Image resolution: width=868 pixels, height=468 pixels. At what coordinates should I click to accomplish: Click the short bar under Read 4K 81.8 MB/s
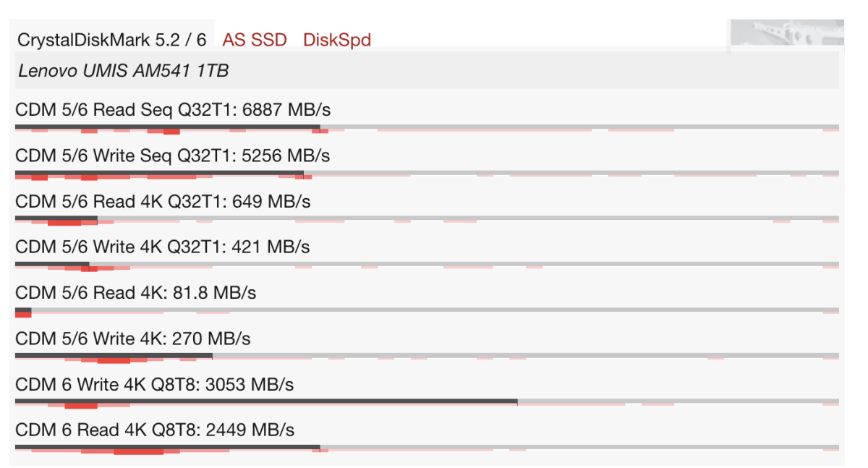[23, 310]
